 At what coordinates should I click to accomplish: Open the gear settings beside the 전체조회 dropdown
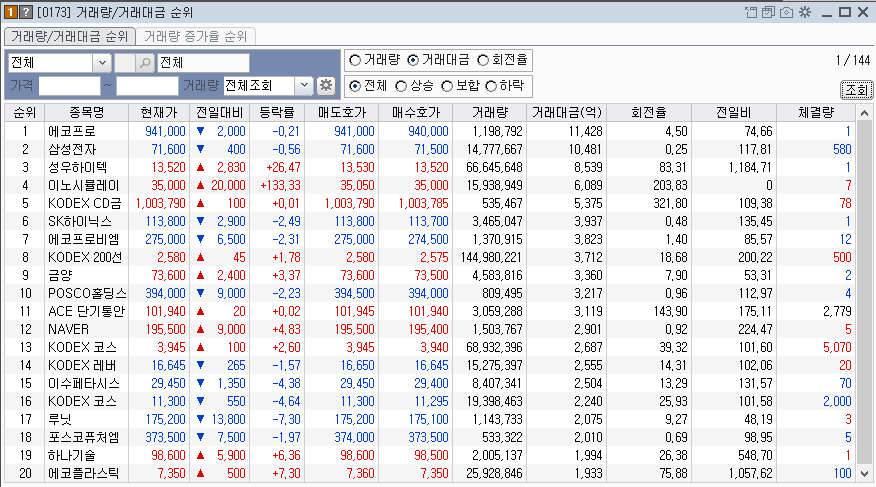click(326, 85)
